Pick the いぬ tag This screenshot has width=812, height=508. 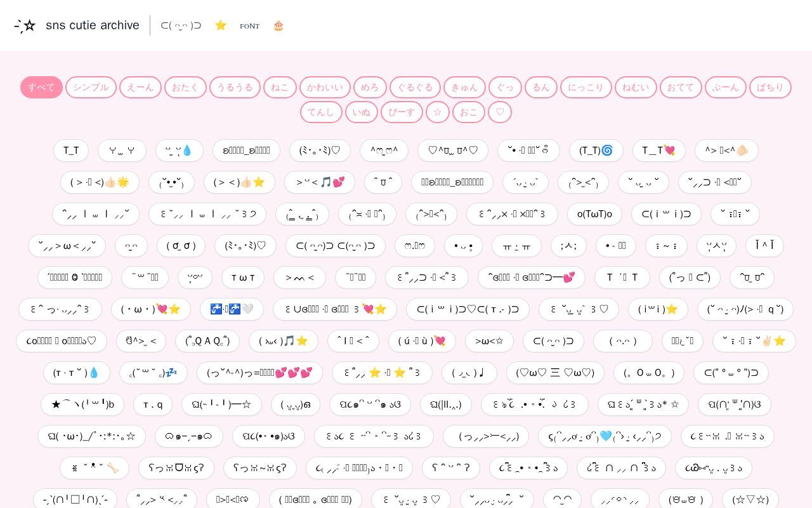coord(362,112)
